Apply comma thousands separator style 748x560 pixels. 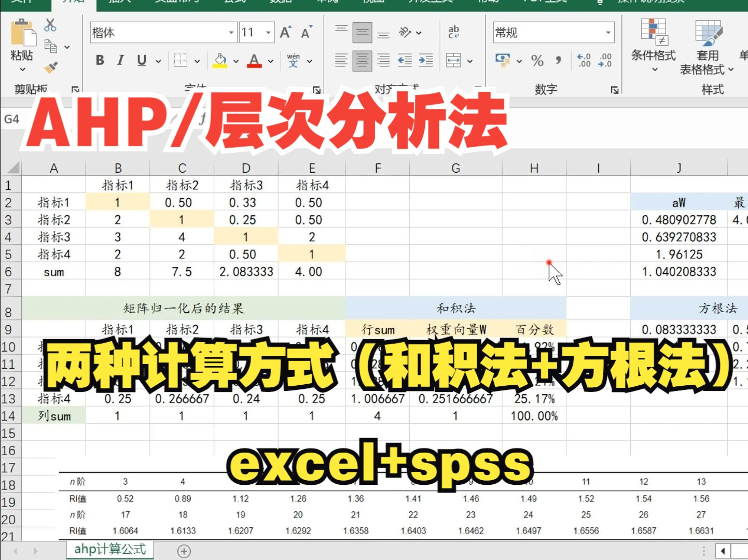coord(559,61)
